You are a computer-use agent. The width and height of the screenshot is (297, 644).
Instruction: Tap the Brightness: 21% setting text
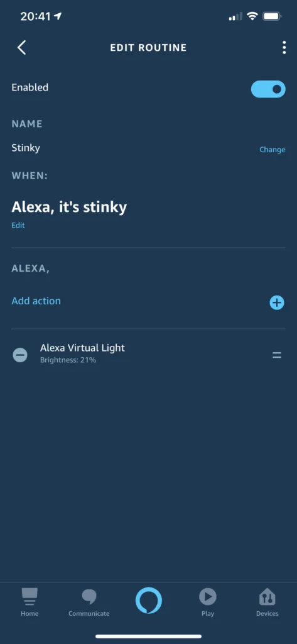pos(68,360)
